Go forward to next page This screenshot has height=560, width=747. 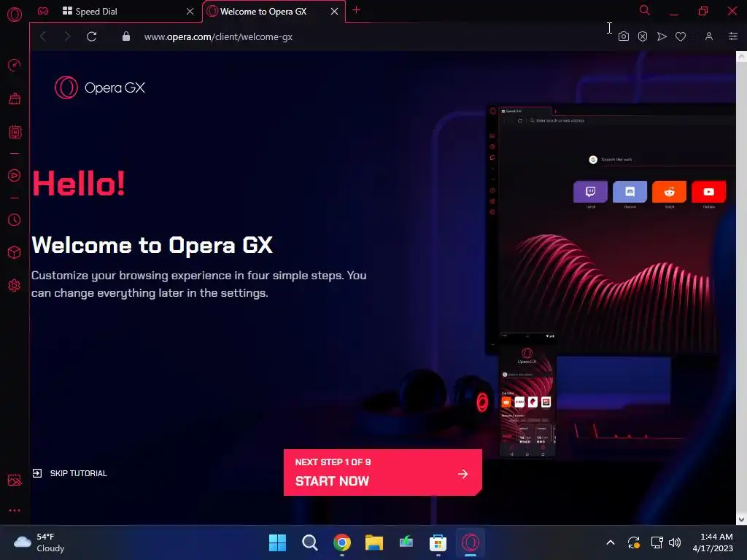[x=67, y=36]
